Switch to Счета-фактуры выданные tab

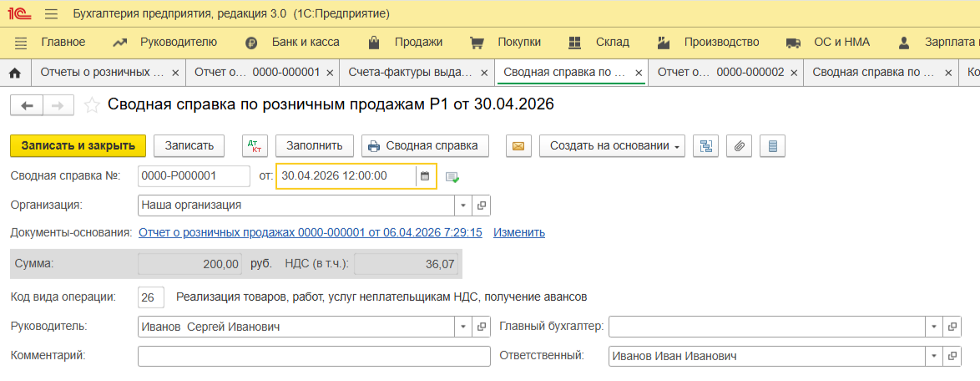(x=411, y=73)
